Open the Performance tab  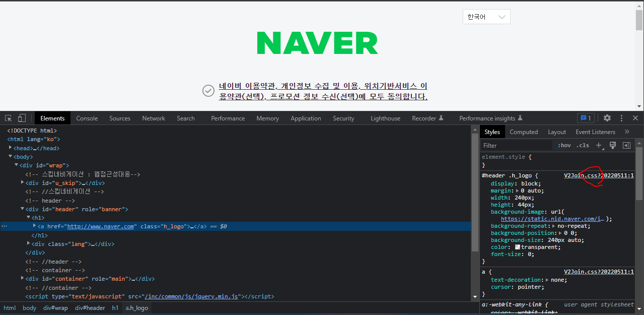click(228, 118)
